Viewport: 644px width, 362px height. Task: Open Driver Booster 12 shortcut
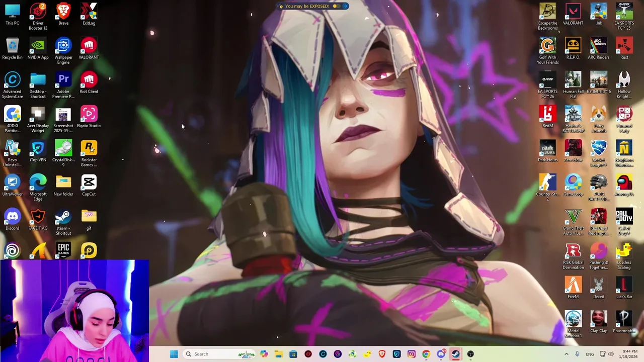point(38,16)
